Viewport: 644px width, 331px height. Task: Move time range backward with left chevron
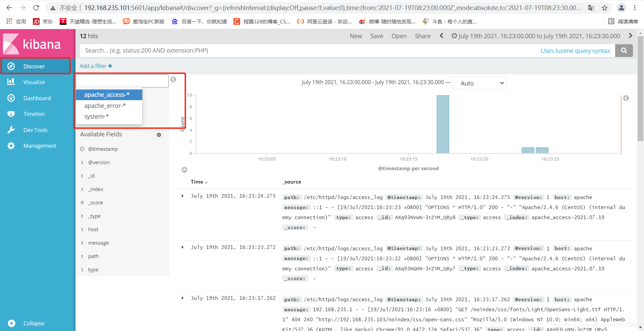click(442, 36)
